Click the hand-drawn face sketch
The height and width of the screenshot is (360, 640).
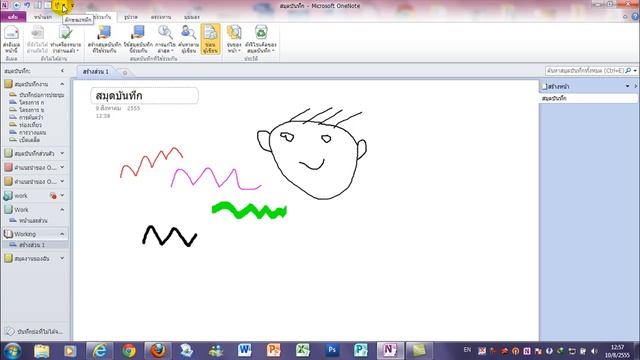312,154
